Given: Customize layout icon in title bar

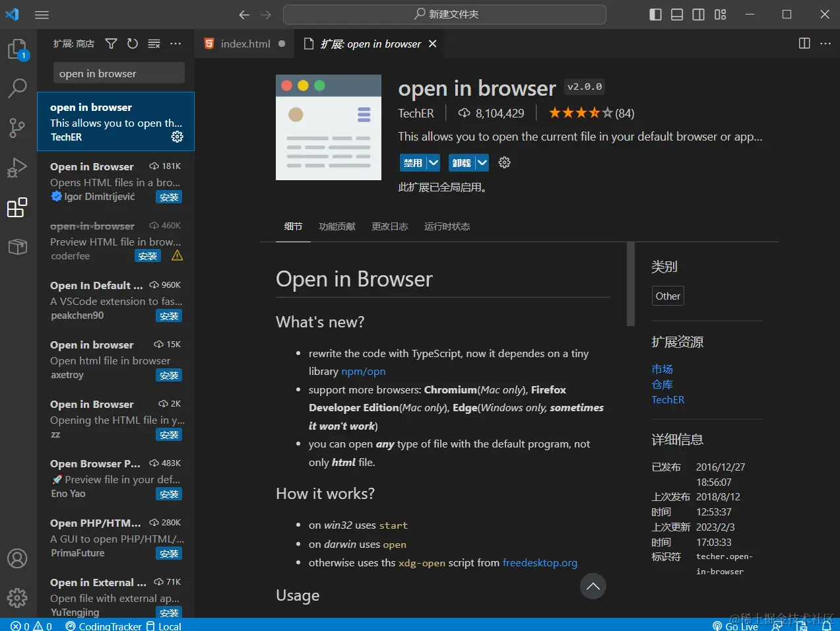Looking at the screenshot, I should click(x=721, y=15).
